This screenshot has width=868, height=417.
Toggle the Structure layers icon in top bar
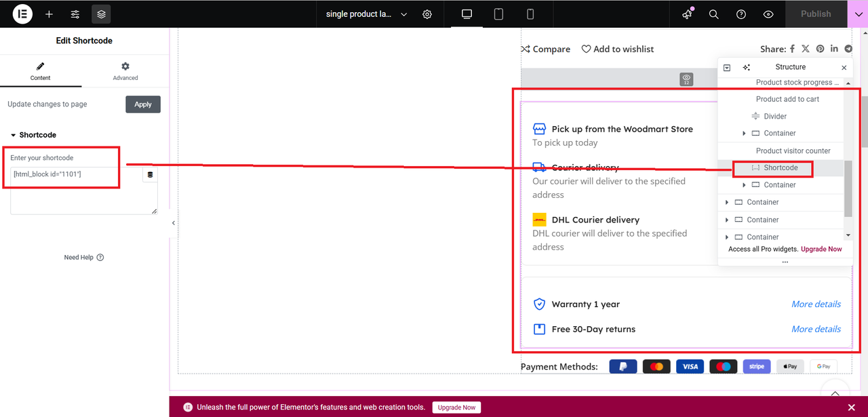pyautogui.click(x=101, y=14)
